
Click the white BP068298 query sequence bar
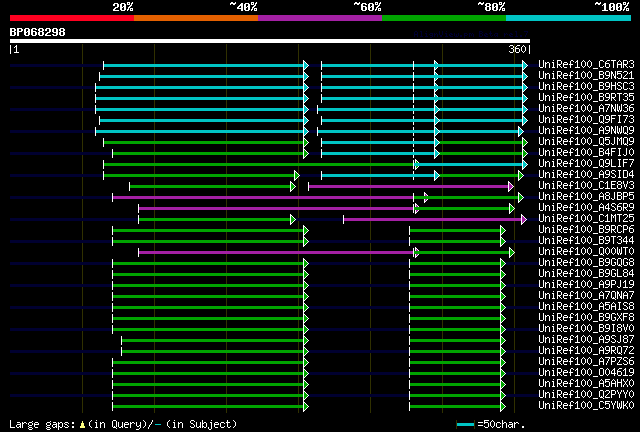coord(270,41)
